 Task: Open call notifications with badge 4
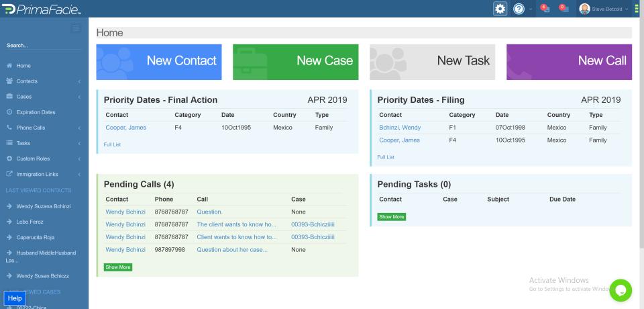(x=545, y=9)
